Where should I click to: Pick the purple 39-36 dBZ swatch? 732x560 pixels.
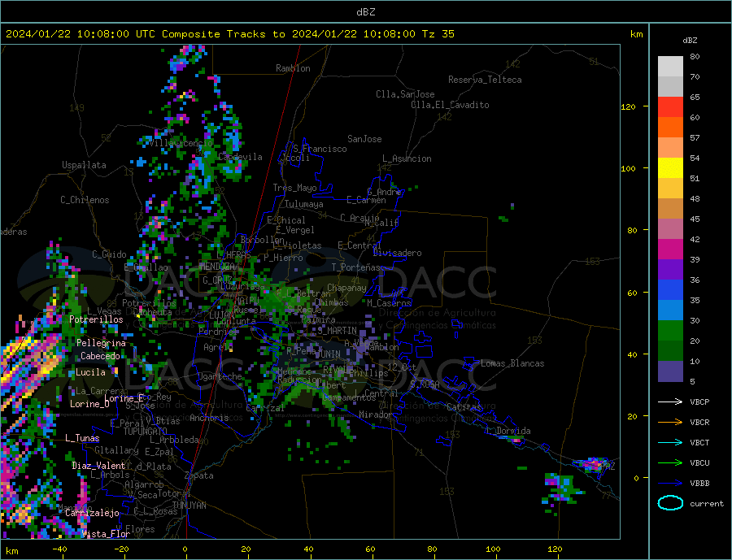point(670,270)
